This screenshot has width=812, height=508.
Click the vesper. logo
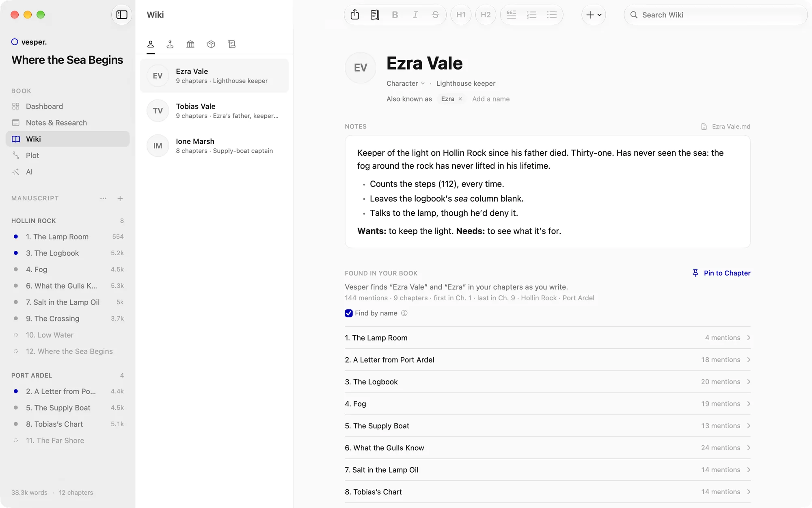click(29, 42)
